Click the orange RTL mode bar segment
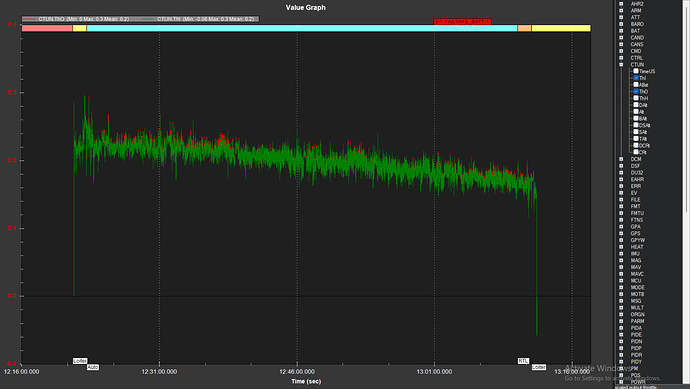The height and width of the screenshot is (389, 690). tap(524, 28)
